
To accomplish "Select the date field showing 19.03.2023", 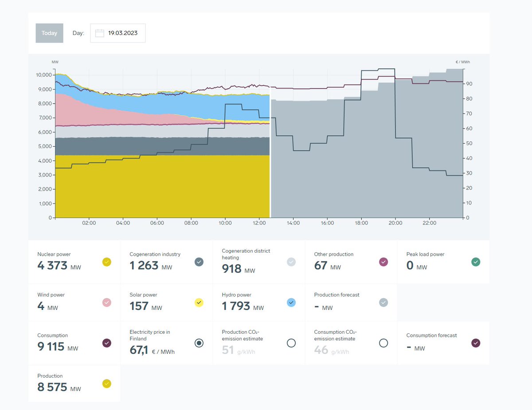I will click(118, 33).
